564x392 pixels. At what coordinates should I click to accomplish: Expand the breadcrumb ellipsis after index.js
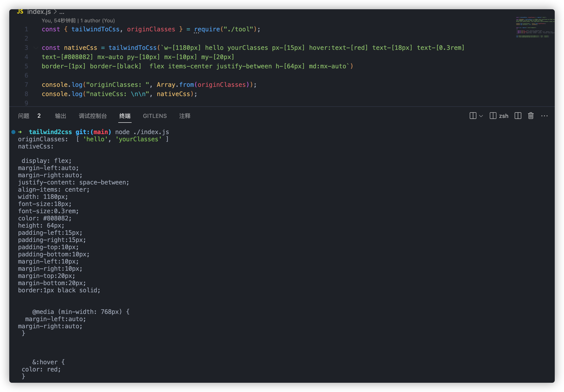click(x=62, y=12)
